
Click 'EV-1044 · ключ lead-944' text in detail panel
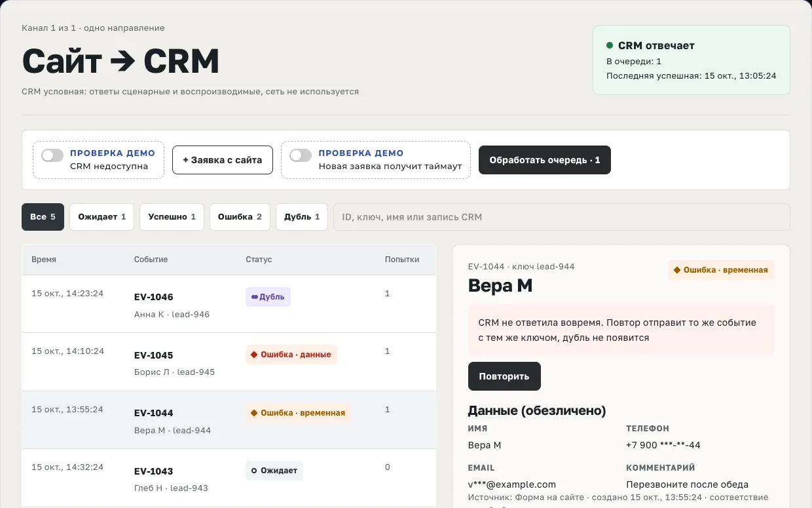521,267
